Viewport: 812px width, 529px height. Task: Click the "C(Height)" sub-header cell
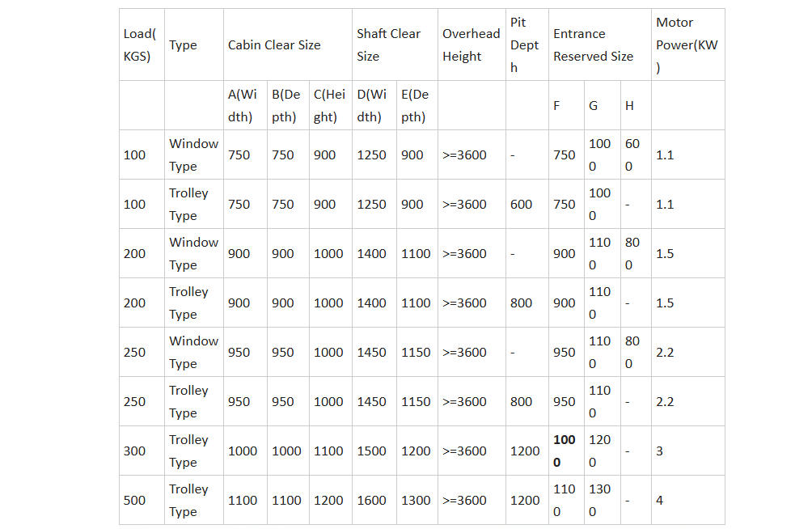329,106
